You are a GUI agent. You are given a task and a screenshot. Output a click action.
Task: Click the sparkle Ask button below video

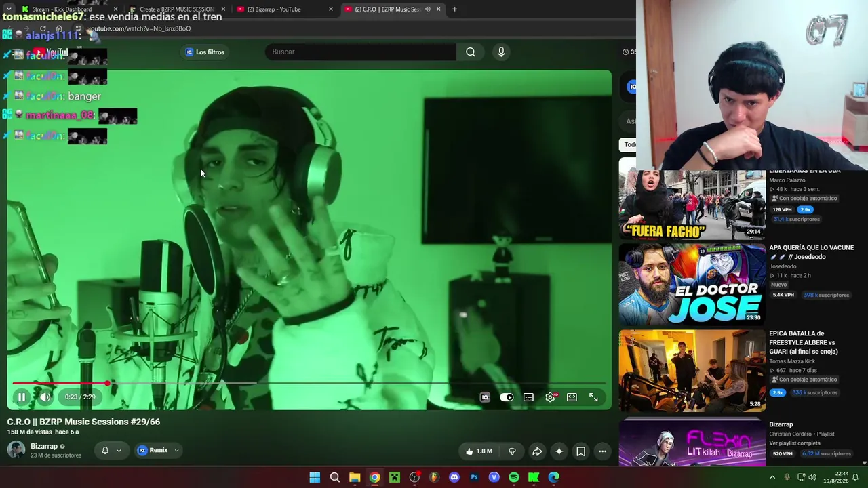click(x=559, y=451)
